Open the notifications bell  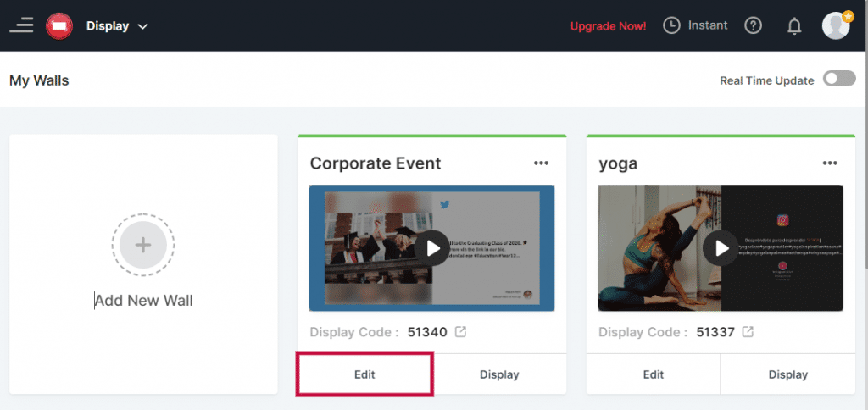[794, 26]
